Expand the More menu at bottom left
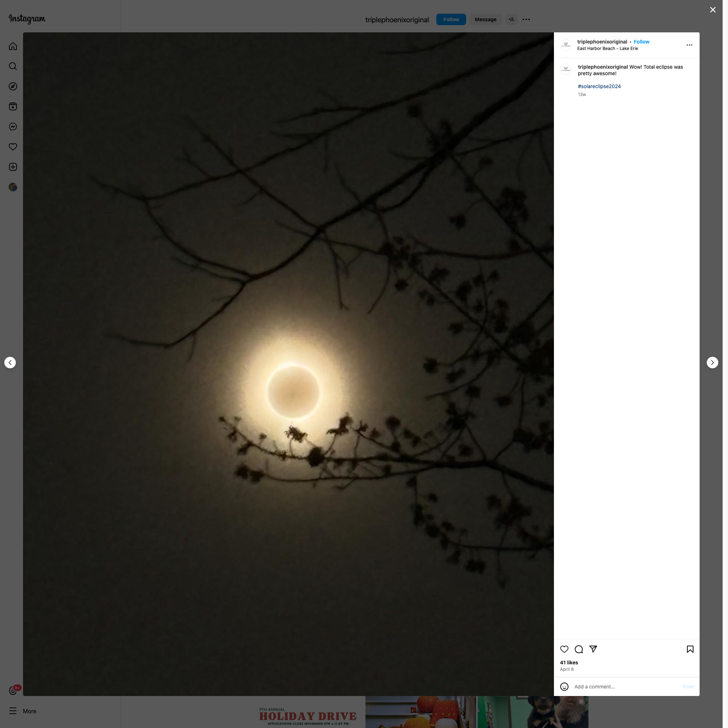Screen dimensions: 728x728 click(x=23, y=711)
